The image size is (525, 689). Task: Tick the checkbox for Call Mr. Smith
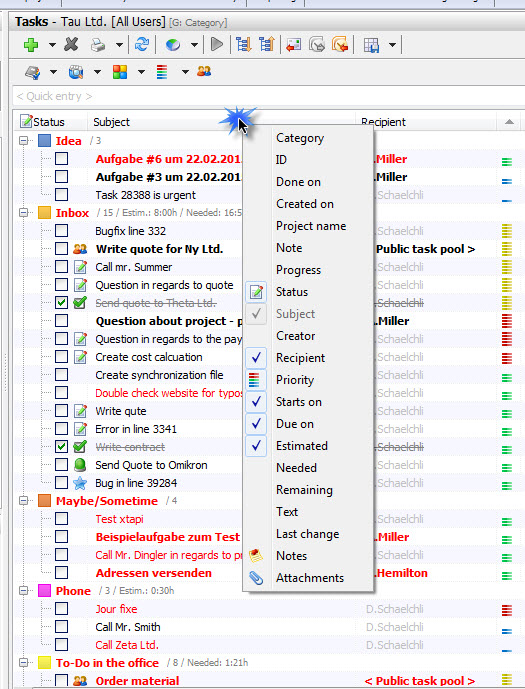tap(62, 627)
